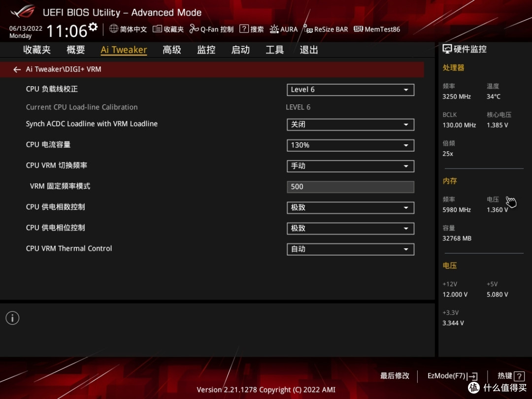
Task: Click the 搜索 question mark icon
Action: [244, 29]
